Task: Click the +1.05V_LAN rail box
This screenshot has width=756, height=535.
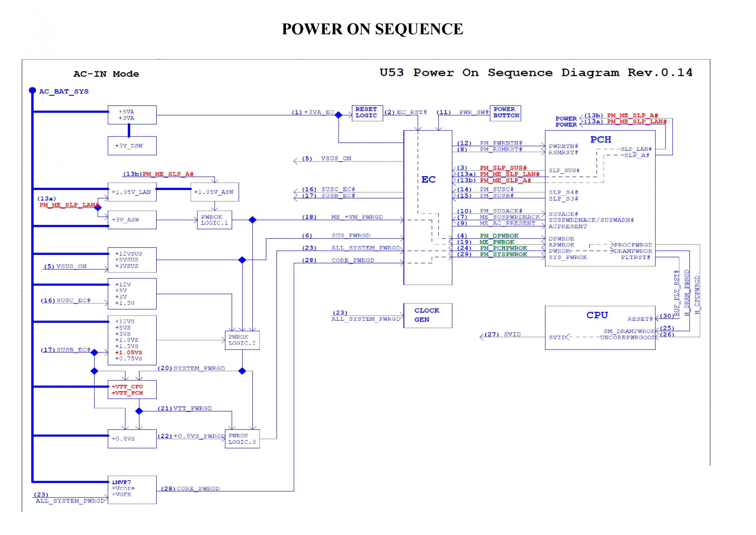Action: pyautogui.click(x=132, y=192)
